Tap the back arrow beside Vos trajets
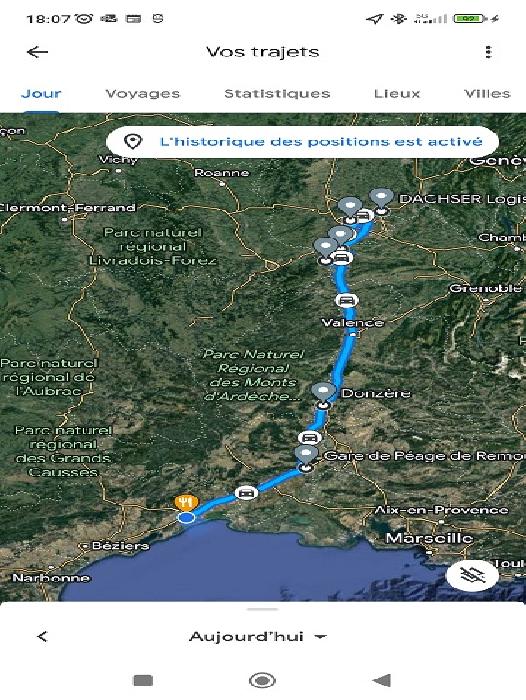This screenshot has height=700, width=526. coord(38,52)
